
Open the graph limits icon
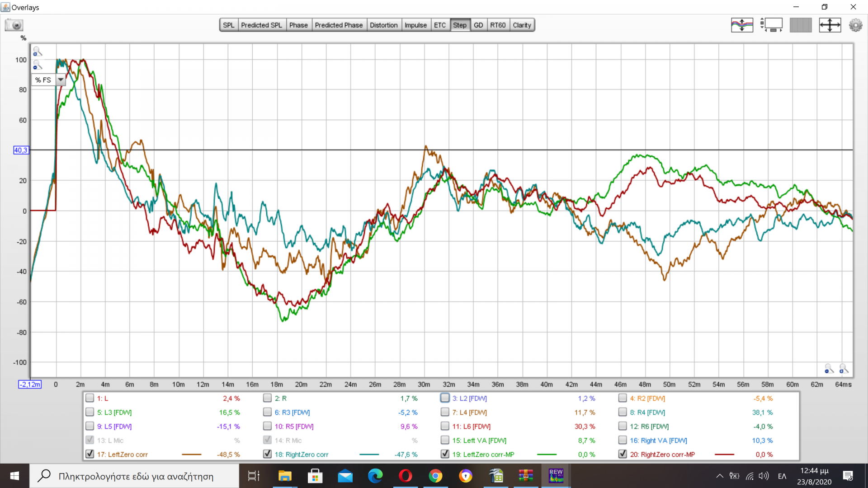(771, 25)
